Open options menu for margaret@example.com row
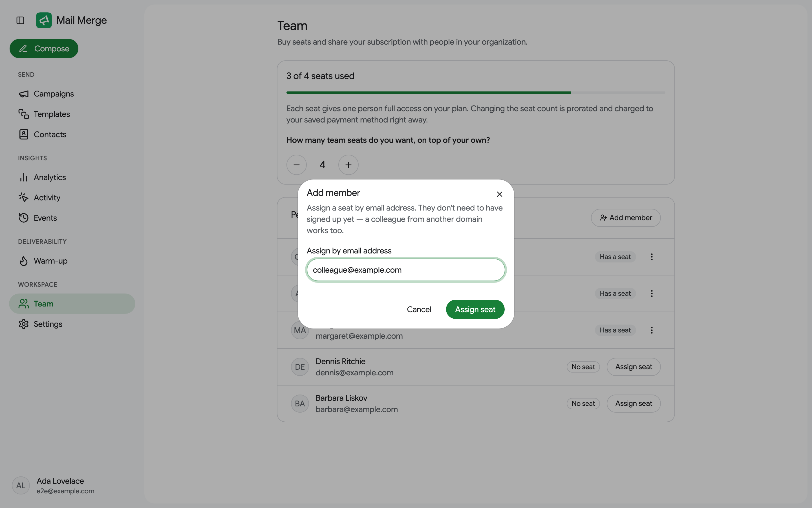 click(652, 330)
